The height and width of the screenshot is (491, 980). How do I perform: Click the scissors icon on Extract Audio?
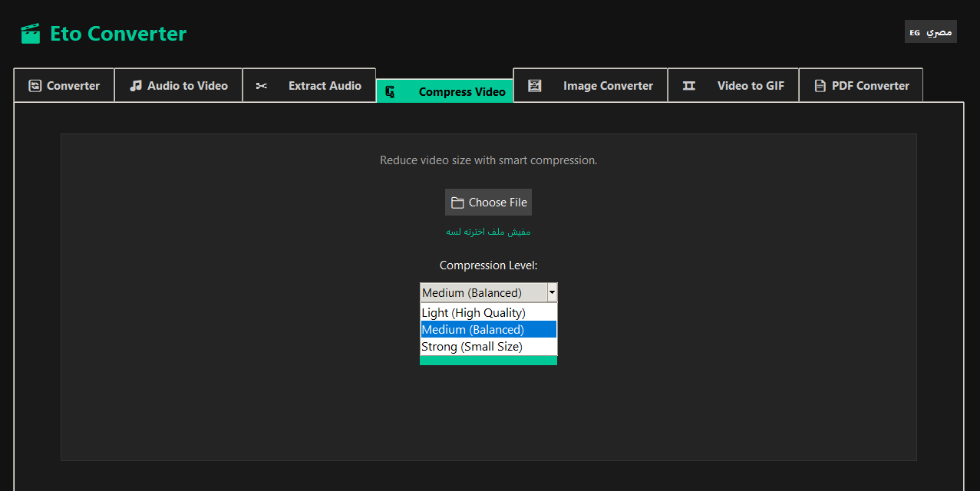click(262, 86)
